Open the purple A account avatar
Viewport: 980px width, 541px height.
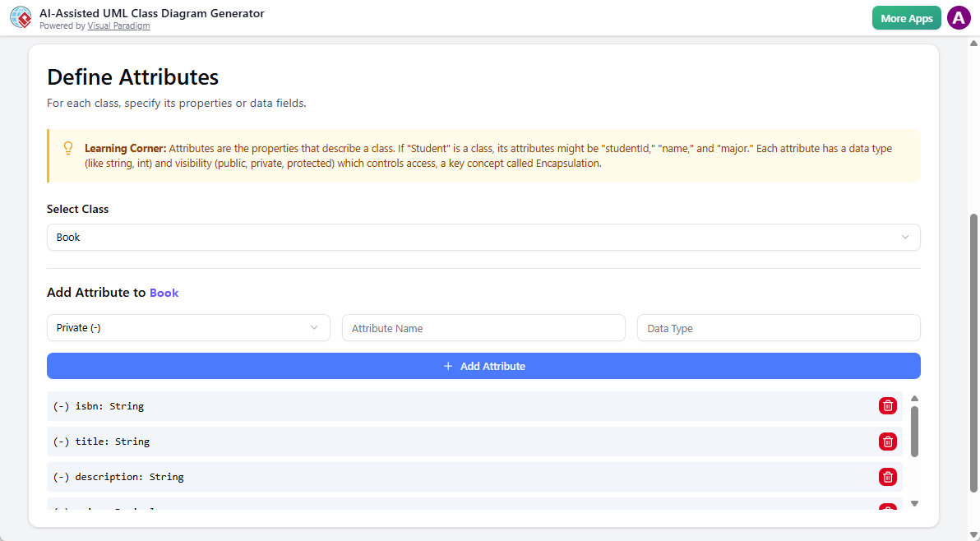coord(959,17)
